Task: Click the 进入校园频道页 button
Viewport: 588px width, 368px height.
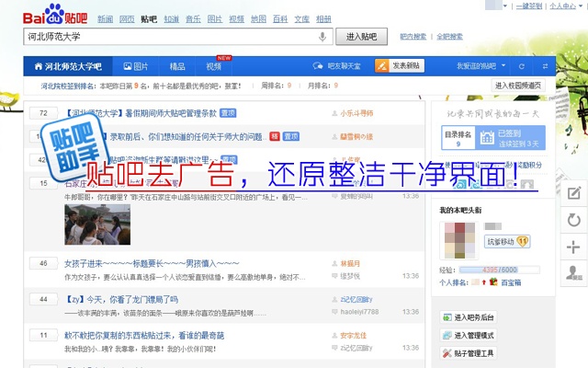Action: pyautogui.click(x=518, y=86)
